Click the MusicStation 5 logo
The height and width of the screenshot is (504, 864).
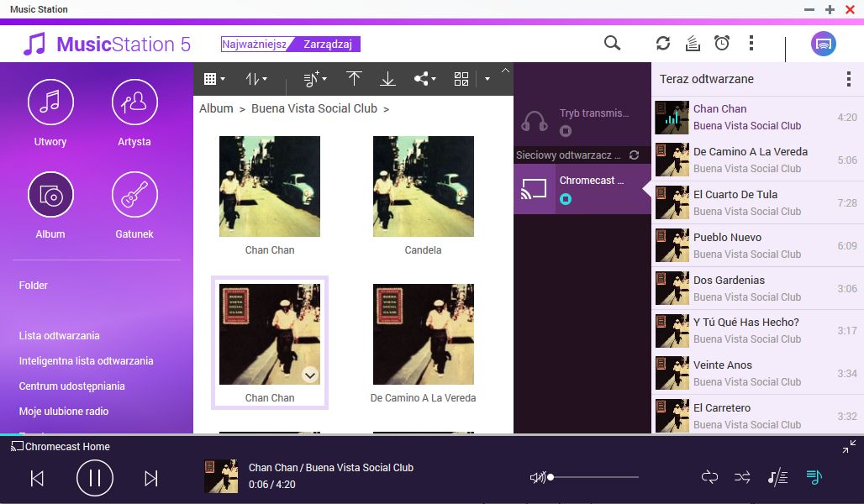(107, 44)
